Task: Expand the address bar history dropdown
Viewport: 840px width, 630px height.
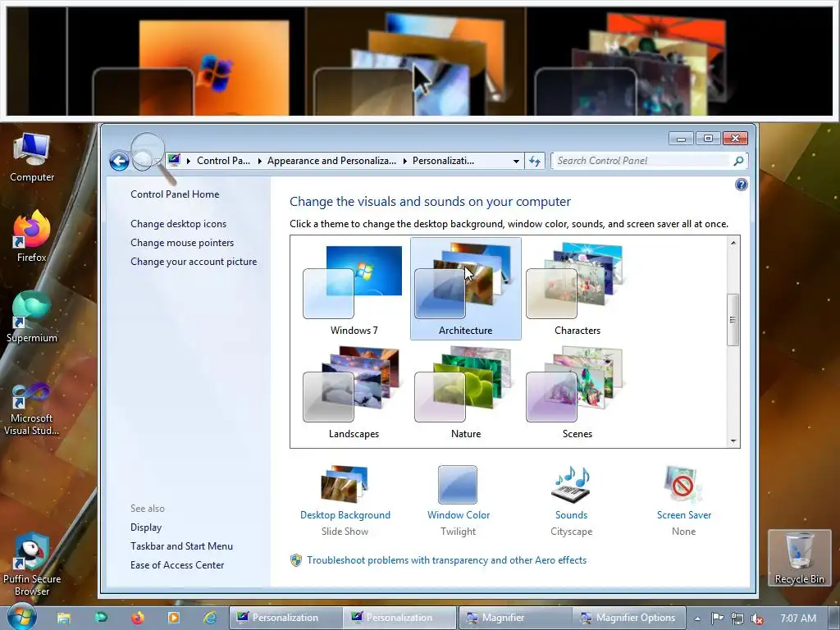Action: tap(516, 161)
